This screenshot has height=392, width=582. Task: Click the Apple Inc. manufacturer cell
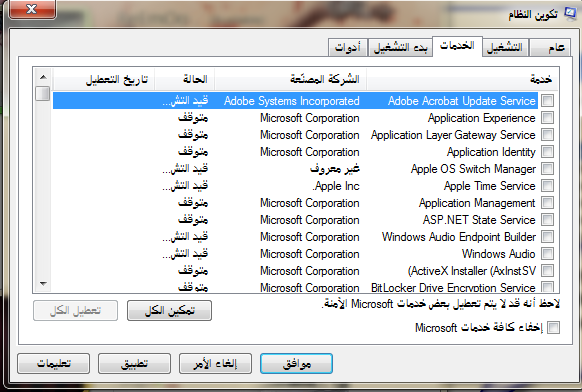[336, 186]
